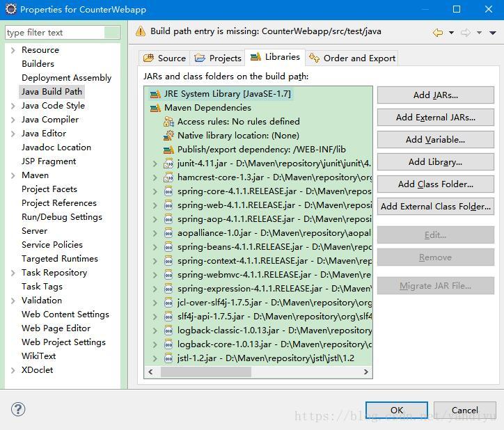The height and width of the screenshot is (430, 504).
Task: Click the scroll left arrow of the library list
Action: pos(150,372)
